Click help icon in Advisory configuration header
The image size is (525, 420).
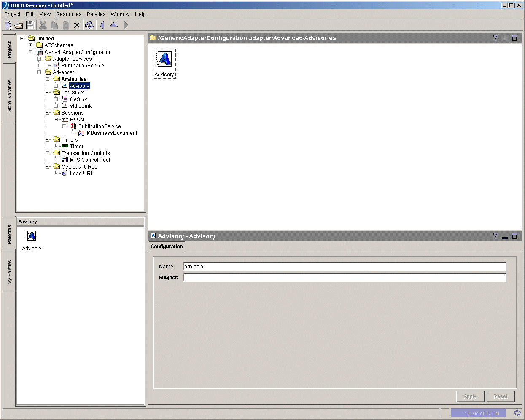(x=495, y=236)
